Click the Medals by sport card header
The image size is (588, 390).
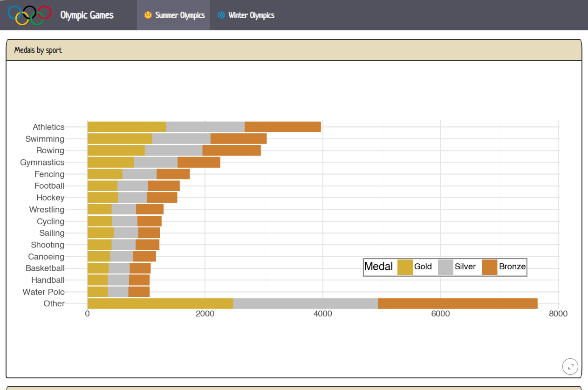click(294, 50)
